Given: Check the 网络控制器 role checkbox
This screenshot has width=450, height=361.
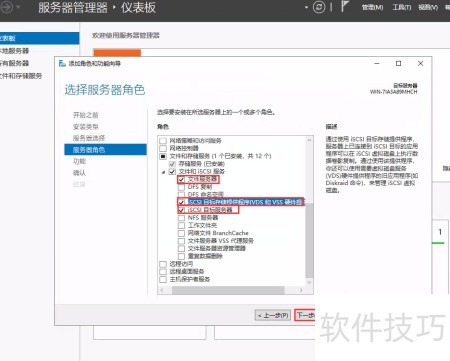Looking at the screenshot, I should coord(163,148).
